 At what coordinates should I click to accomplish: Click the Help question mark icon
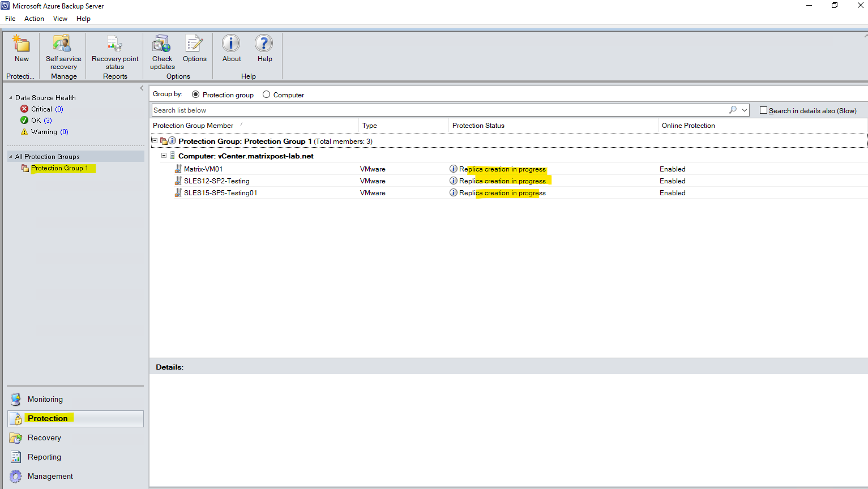264,43
